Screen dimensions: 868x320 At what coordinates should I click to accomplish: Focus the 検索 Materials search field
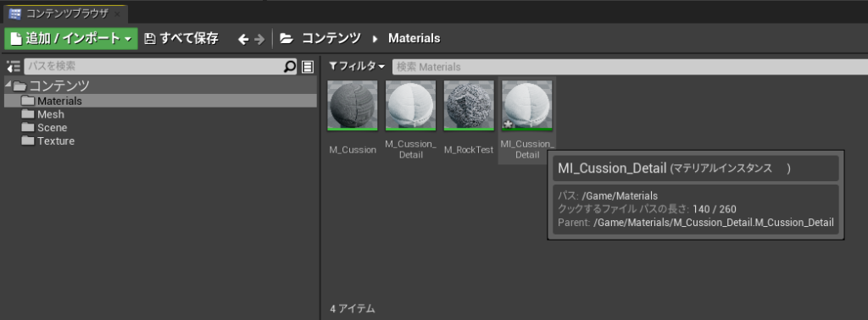(x=630, y=67)
